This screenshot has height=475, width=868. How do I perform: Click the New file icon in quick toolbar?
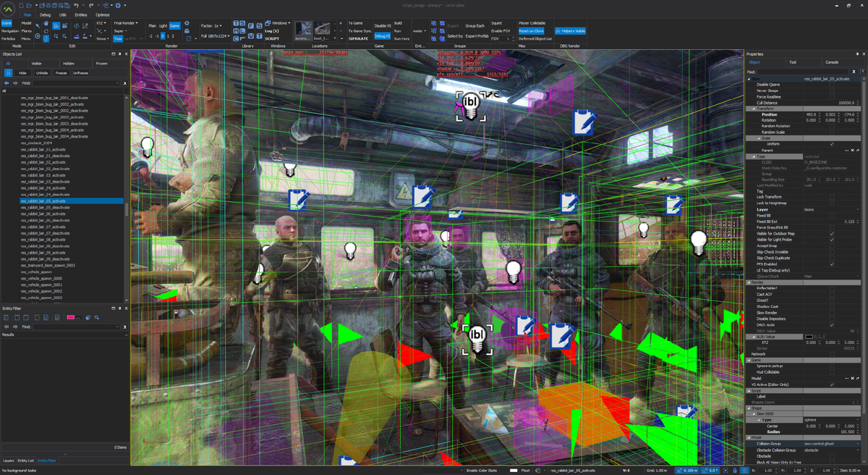22,5
